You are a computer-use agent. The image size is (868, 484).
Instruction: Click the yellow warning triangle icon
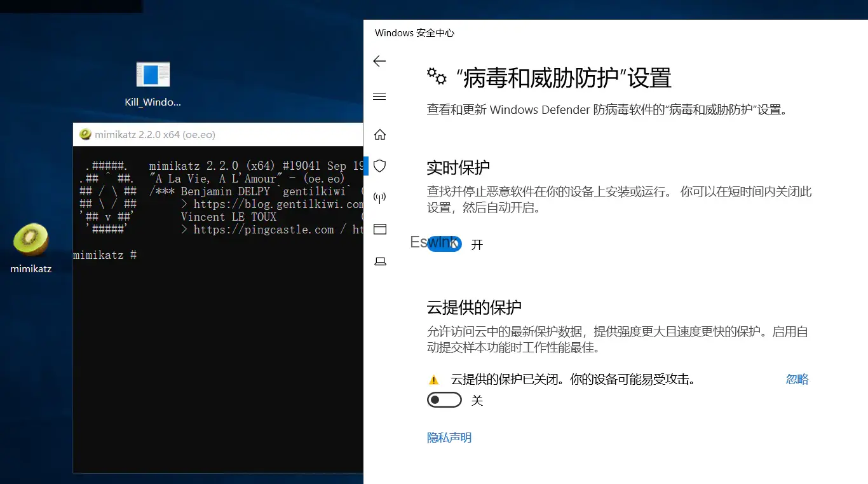pos(434,380)
